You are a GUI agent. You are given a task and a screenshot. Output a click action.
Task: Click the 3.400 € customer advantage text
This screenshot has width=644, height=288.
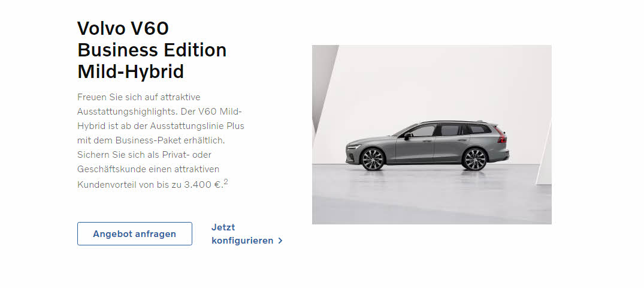(203, 185)
